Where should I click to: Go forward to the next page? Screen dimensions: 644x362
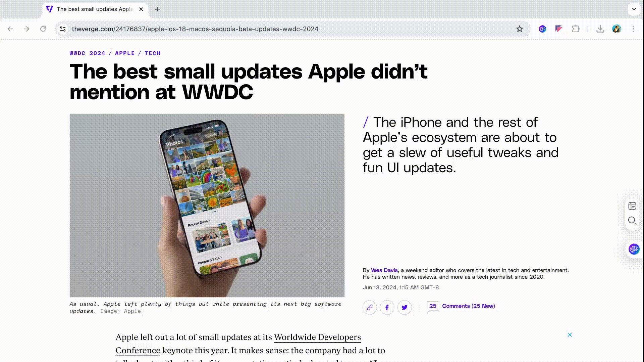point(26,29)
